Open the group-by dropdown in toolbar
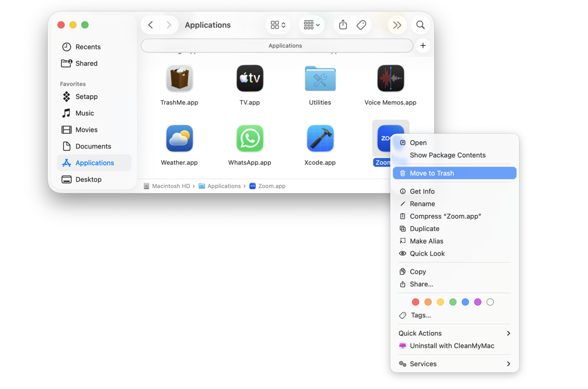Screen dimensions: 588x389 311,25
